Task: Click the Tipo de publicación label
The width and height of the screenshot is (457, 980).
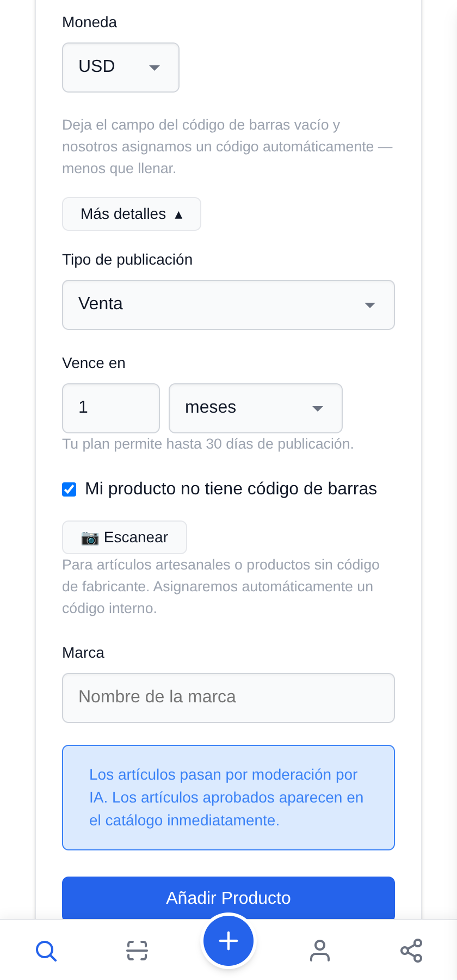Action: pyautogui.click(x=127, y=260)
